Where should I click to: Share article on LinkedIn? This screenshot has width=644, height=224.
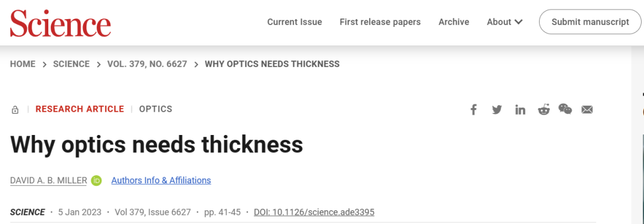click(x=521, y=109)
